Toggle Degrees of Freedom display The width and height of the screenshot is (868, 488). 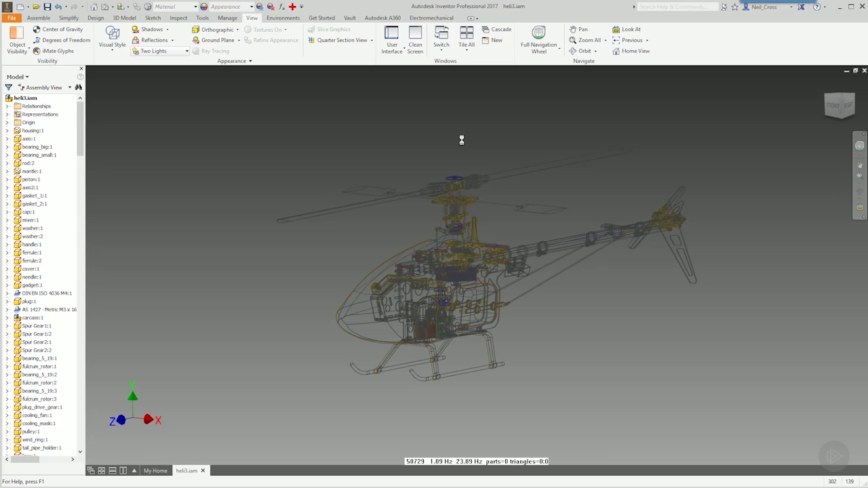(61, 40)
